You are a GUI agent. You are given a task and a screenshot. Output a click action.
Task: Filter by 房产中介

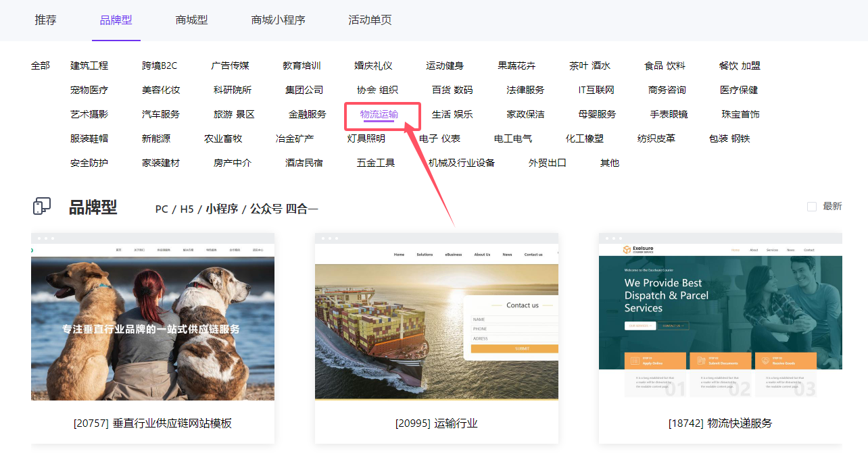[233, 163]
